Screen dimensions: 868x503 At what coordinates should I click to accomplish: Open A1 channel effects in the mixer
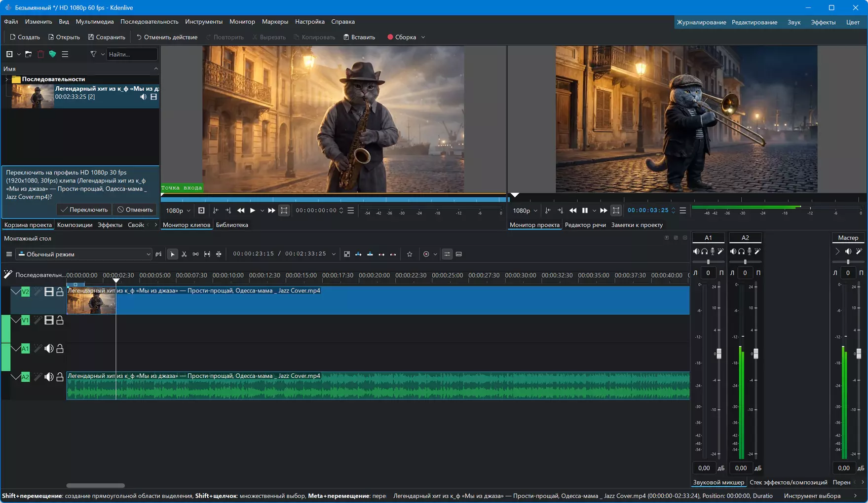[720, 251]
